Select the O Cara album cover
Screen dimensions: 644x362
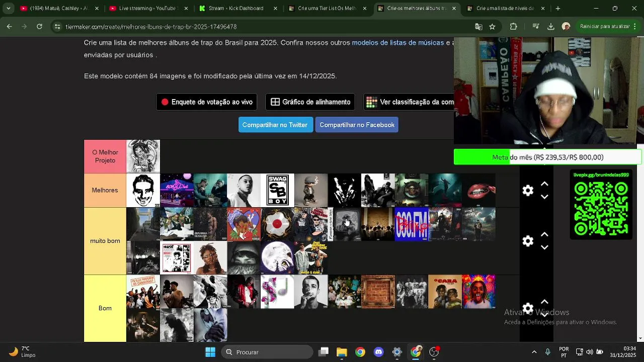click(445, 291)
